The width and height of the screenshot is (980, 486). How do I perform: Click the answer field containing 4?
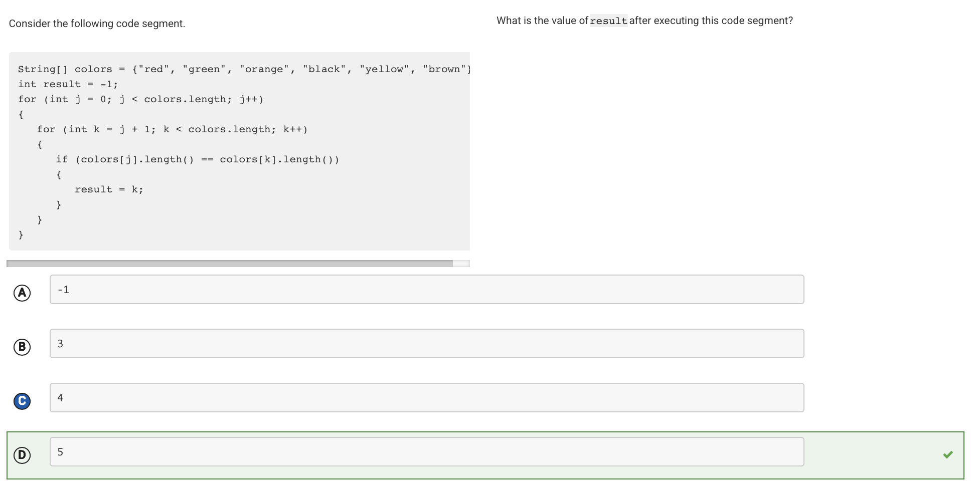point(426,397)
